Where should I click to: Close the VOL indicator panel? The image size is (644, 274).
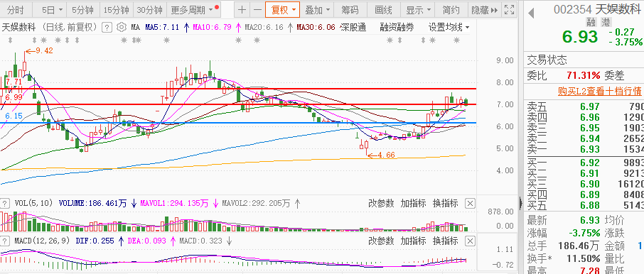tap(471, 203)
